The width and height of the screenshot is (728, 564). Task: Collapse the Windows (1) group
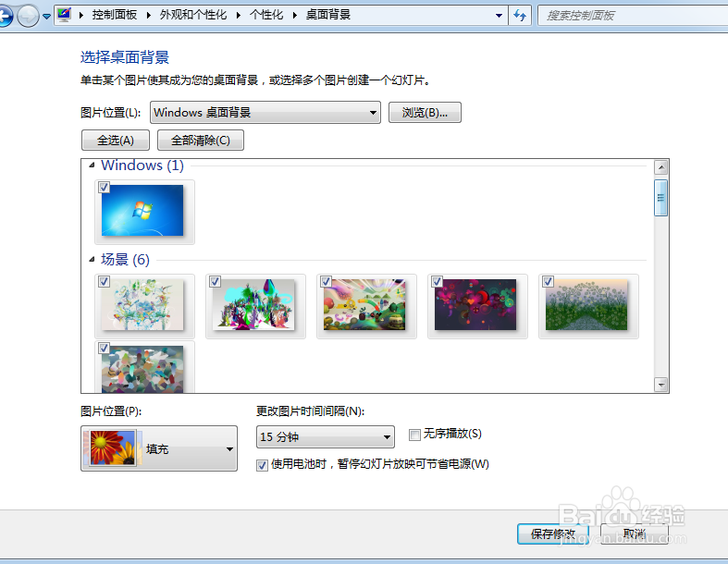pos(92,165)
